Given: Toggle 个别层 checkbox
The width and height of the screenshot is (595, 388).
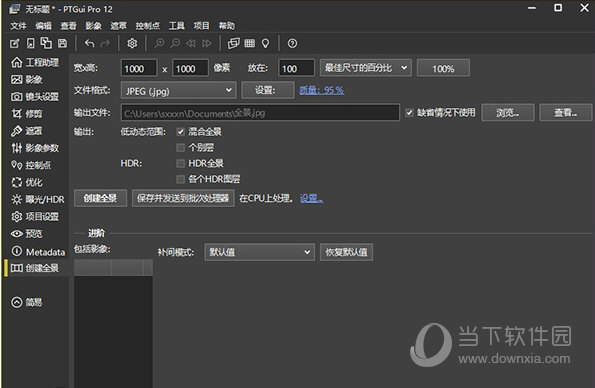Looking at the screenshot, I should click(181, 147).
